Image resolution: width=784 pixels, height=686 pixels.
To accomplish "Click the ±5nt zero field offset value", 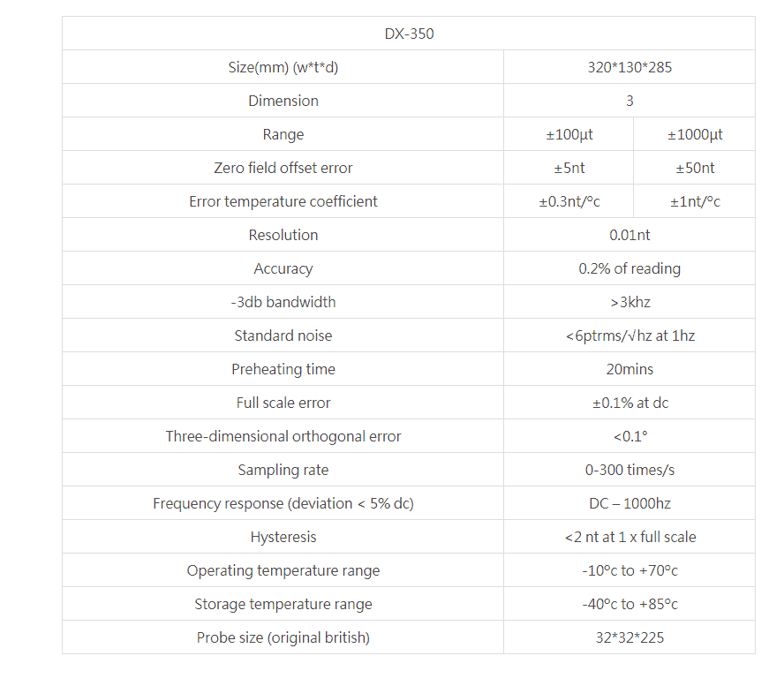I will click(569, 168).
